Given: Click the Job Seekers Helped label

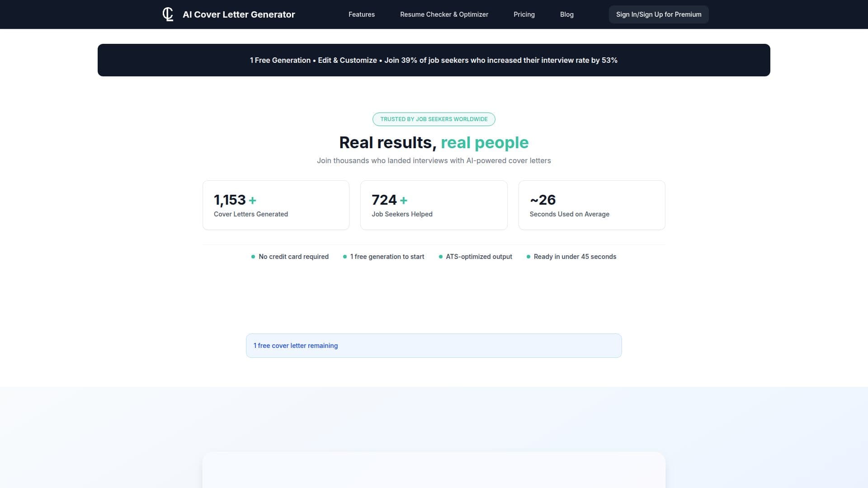Looking at the screenshot, I should point(402,214).
